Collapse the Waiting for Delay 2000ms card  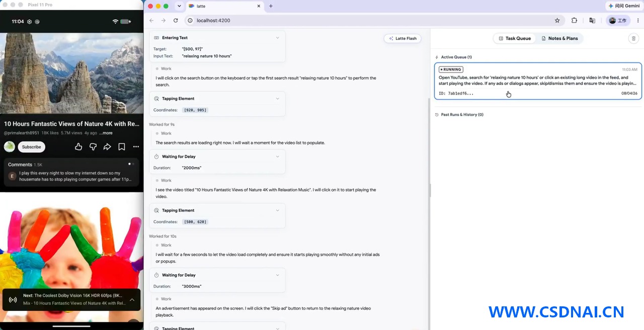click(x=277, y=156)
